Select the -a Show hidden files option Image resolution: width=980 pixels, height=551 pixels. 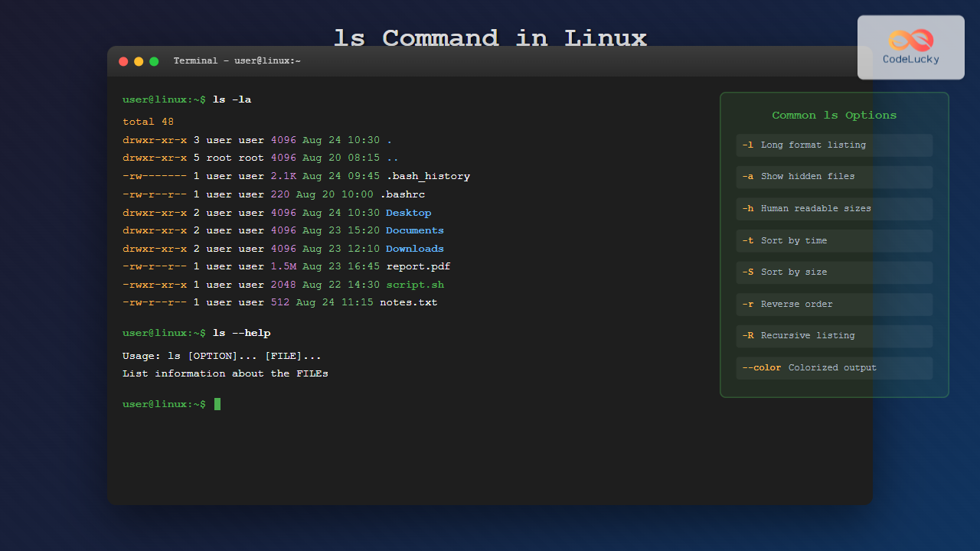[834, 177]
